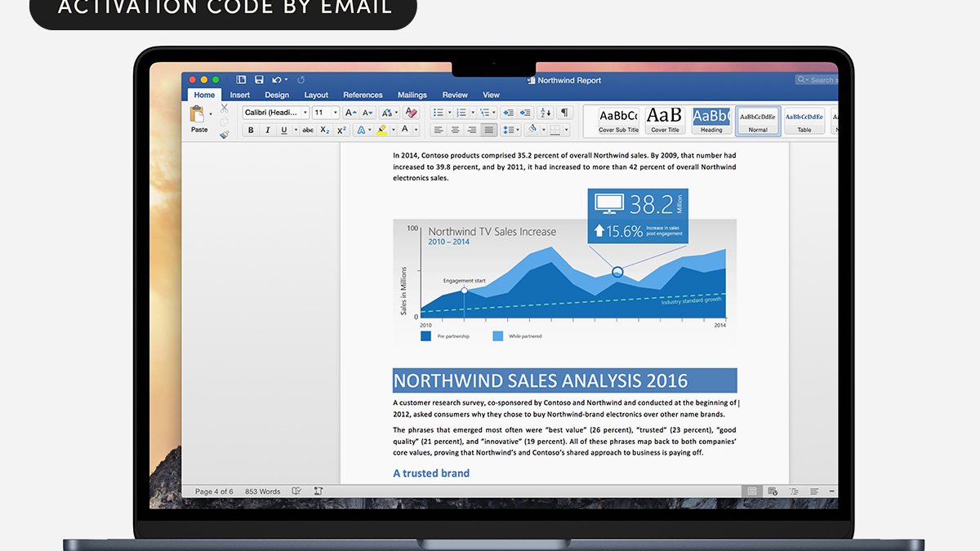Open the font name dropdown
This screenshot has width=980, height=551.
[305, 113]
